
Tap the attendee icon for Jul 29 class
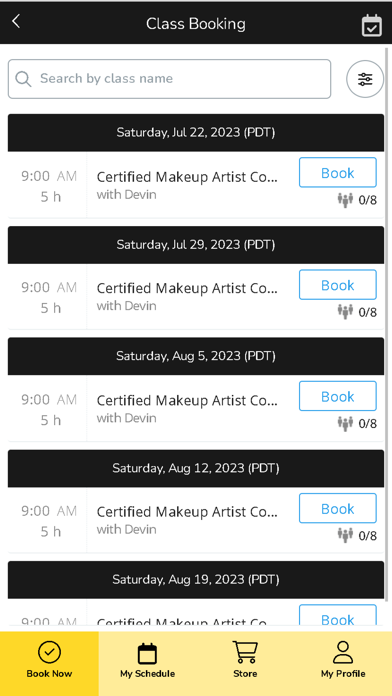pos(345,312)
